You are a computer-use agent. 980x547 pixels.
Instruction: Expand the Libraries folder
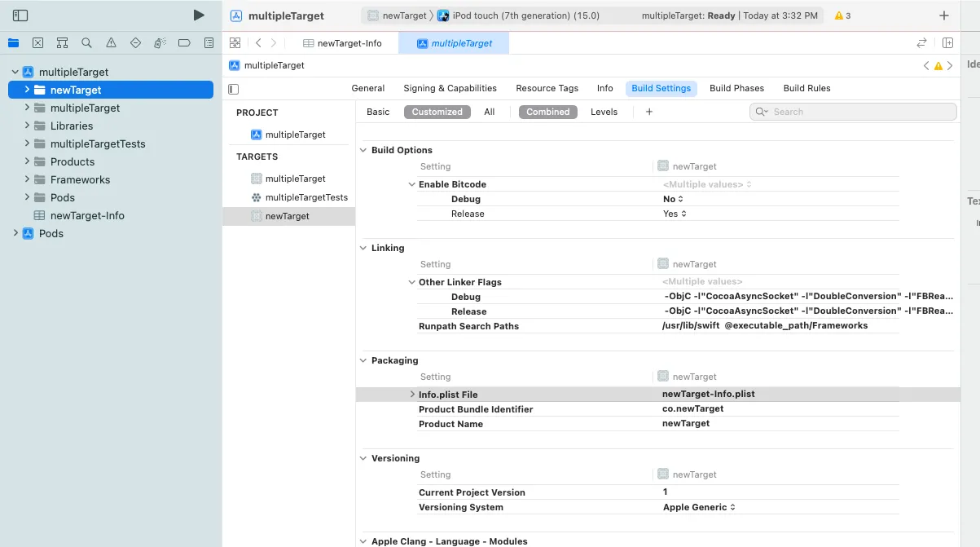coord(27,126)
